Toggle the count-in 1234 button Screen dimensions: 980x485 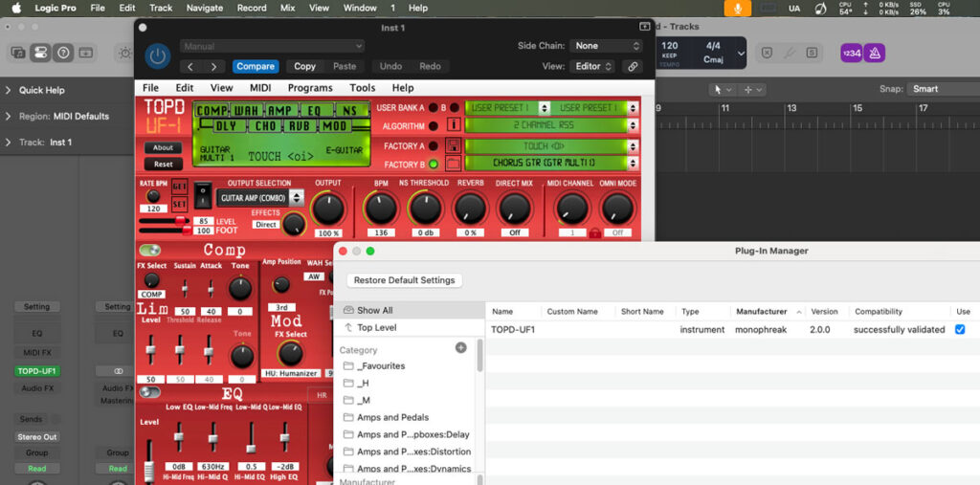tap(851, 54)
